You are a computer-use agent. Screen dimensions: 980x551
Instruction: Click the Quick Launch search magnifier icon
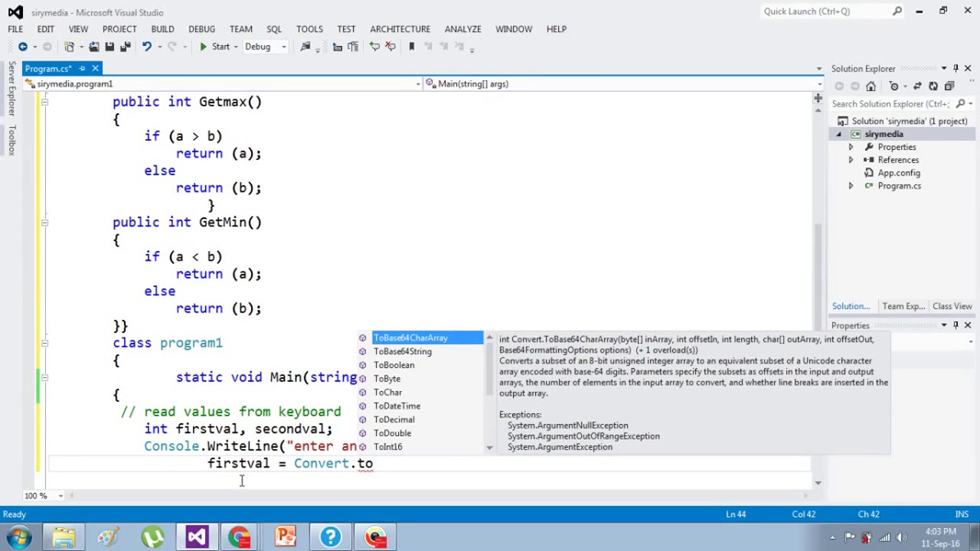(897, 11)
